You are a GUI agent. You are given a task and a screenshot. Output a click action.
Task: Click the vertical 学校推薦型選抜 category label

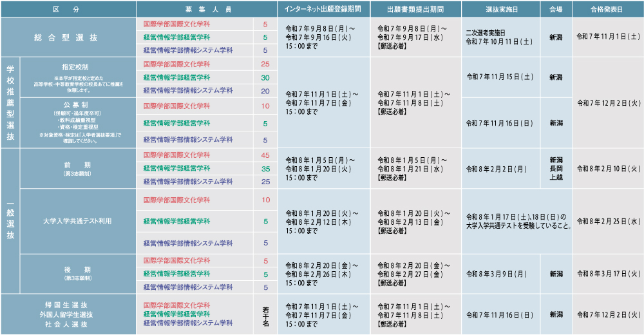pos(10,102)
